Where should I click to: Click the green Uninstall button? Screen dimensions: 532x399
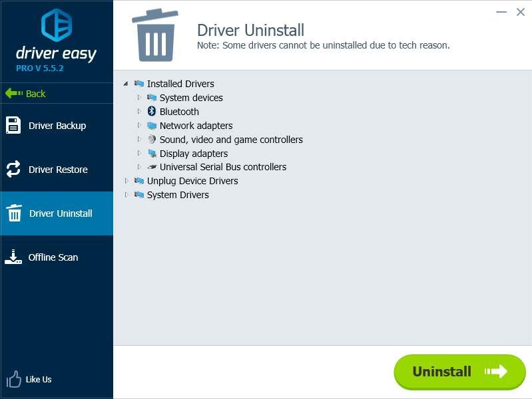click(x=459, y=372)
